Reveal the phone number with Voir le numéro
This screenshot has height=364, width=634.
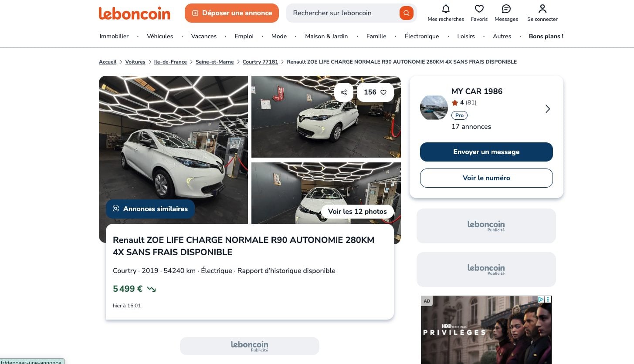[486, 178]
